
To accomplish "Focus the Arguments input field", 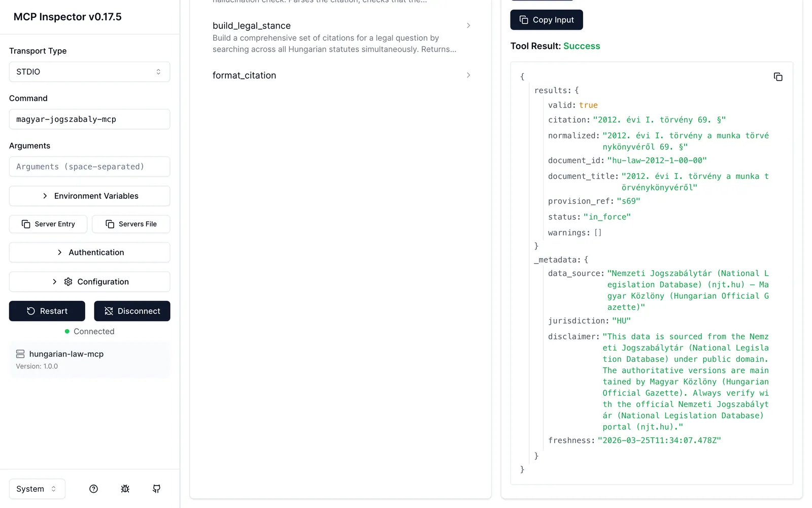I will (89, 167).
